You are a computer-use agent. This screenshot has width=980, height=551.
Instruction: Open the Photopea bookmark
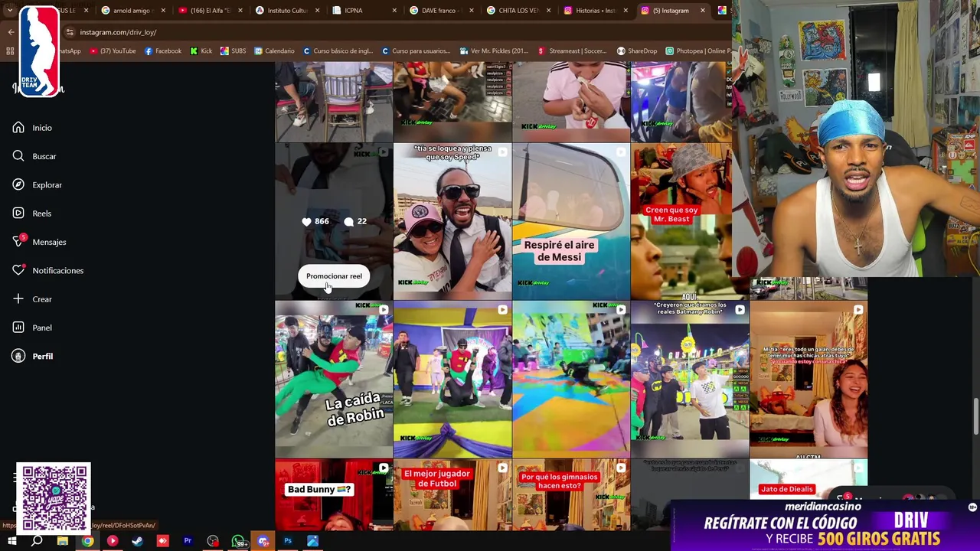pos(697,51)
